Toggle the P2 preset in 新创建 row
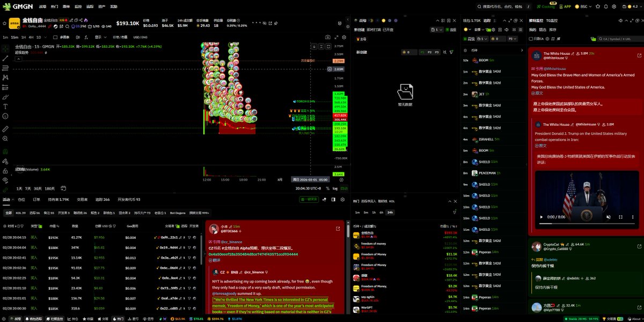Viewport: 644px width, 322px height. [430, 52]
